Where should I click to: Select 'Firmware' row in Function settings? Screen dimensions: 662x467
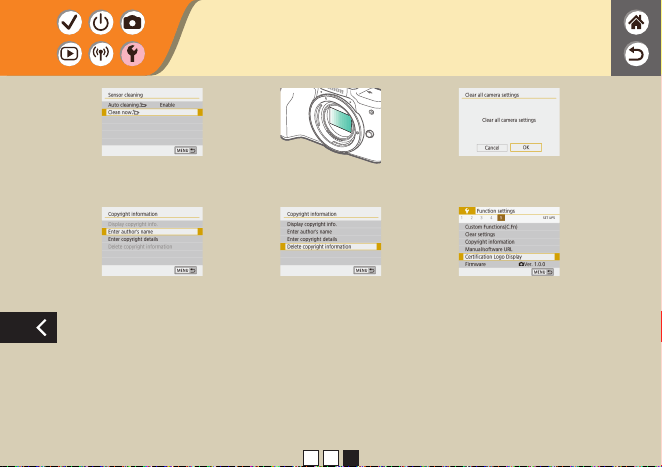tap(509, 264)
